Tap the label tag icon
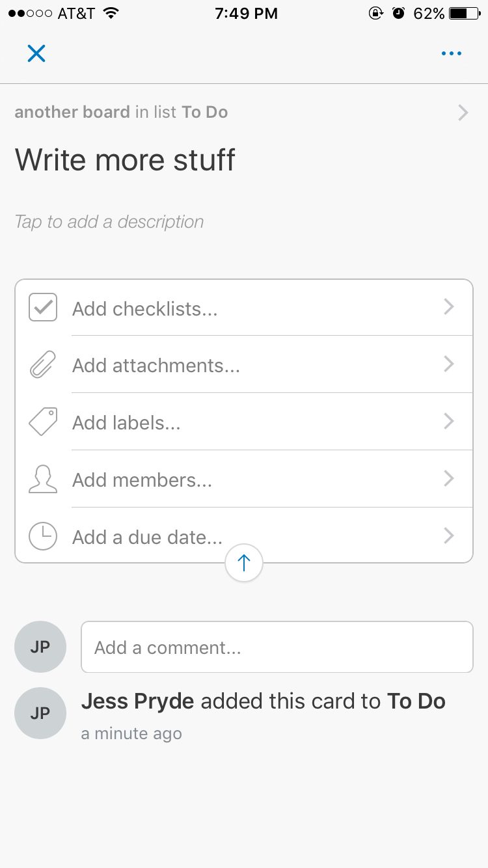This screenshot has width=488, height=868. coord(43,422)
